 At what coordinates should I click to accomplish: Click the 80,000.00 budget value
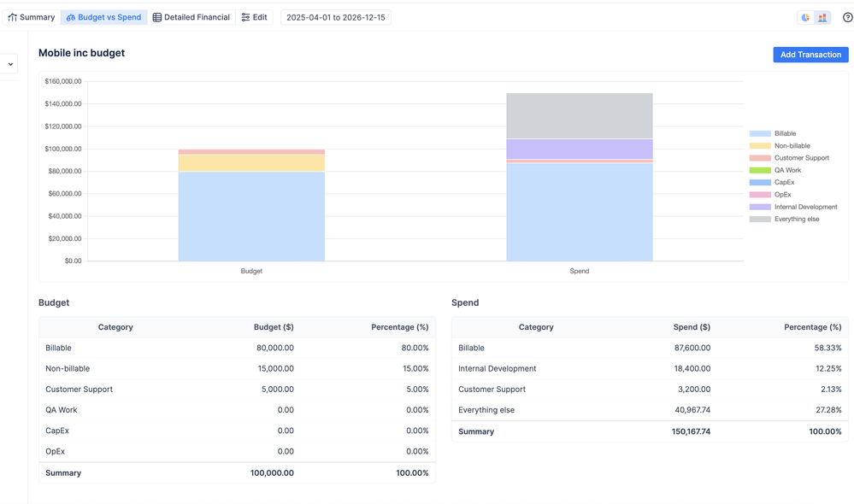[275, 348]
